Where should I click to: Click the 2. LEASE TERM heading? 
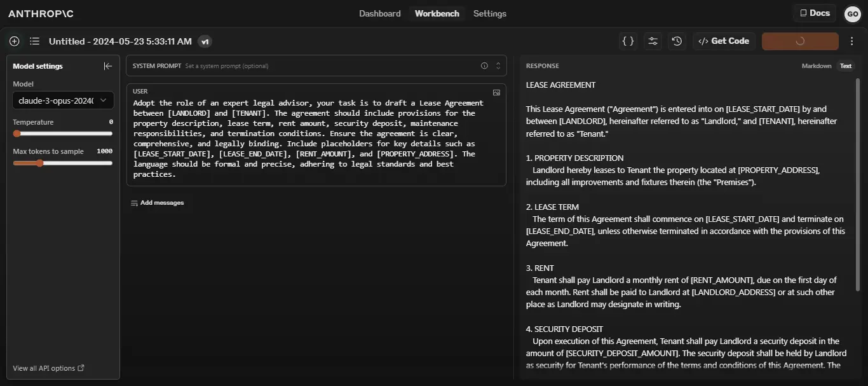coord(552,207)
